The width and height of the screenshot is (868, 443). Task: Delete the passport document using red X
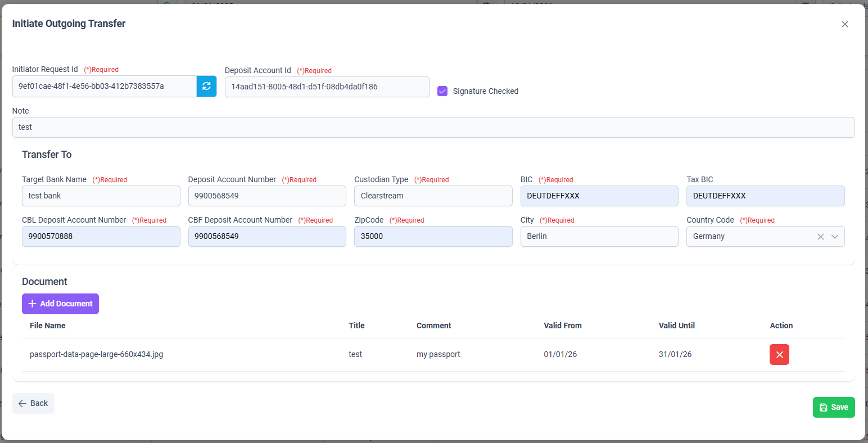coord(779,354)
